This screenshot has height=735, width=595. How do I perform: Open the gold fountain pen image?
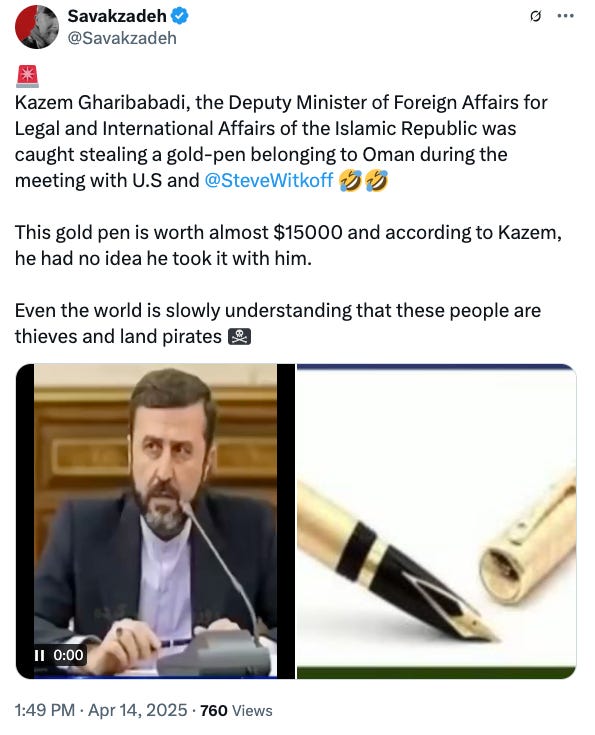pyautogui.click(x=437, y=521)
